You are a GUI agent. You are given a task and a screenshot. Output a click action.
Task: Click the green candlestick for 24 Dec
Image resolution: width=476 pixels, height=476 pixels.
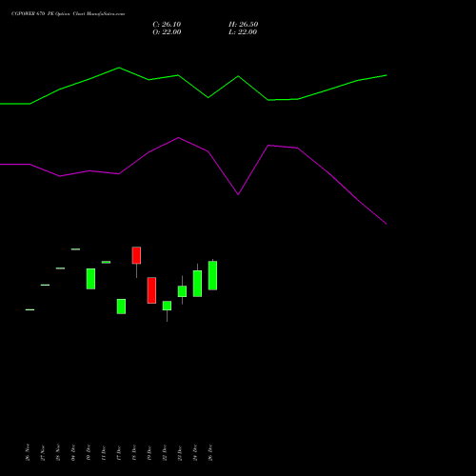pyautogui.click(x=197, y=284)
